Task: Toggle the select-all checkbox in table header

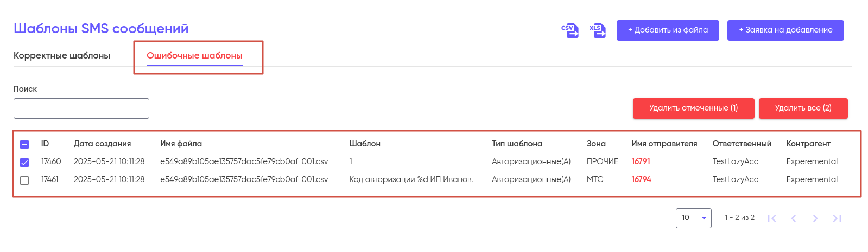Action: pyautogui.click(x=24, y=144)
